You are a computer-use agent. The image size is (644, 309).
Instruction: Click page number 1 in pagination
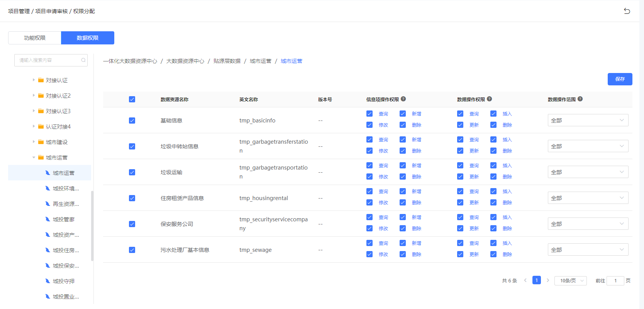tap(537, 280)
